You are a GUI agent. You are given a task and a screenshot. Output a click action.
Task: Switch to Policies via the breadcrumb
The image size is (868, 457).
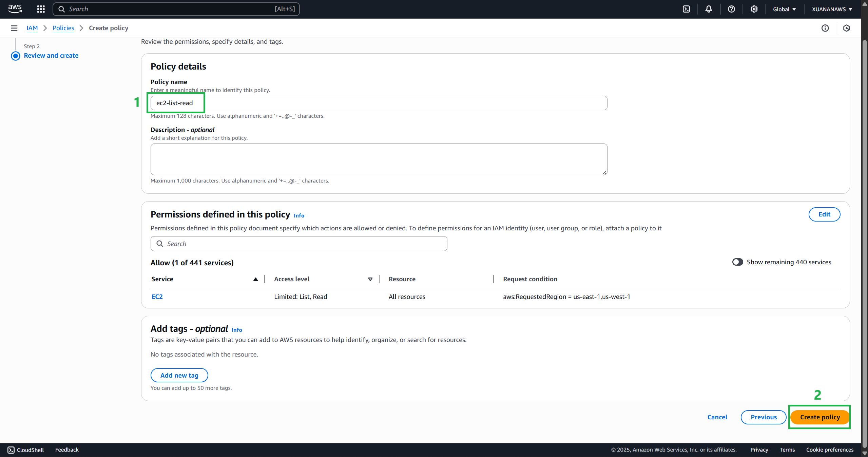(x=63, y=28)
